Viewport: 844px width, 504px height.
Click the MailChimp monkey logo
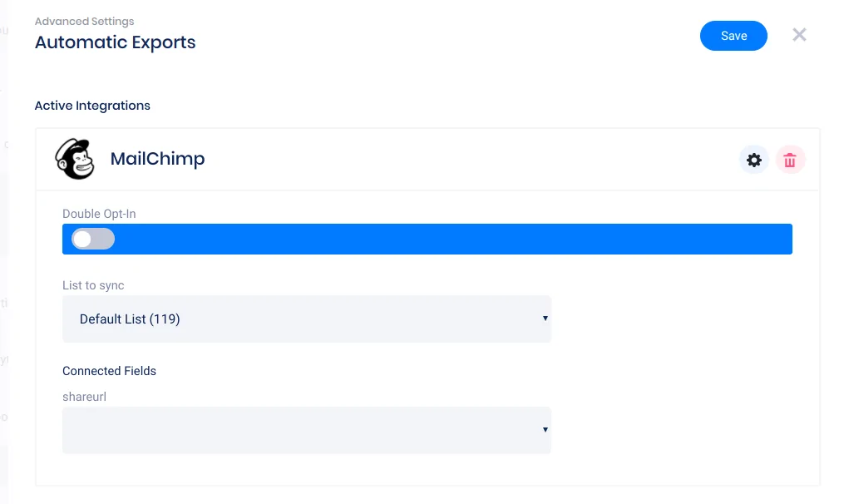(x=75, y=159)
